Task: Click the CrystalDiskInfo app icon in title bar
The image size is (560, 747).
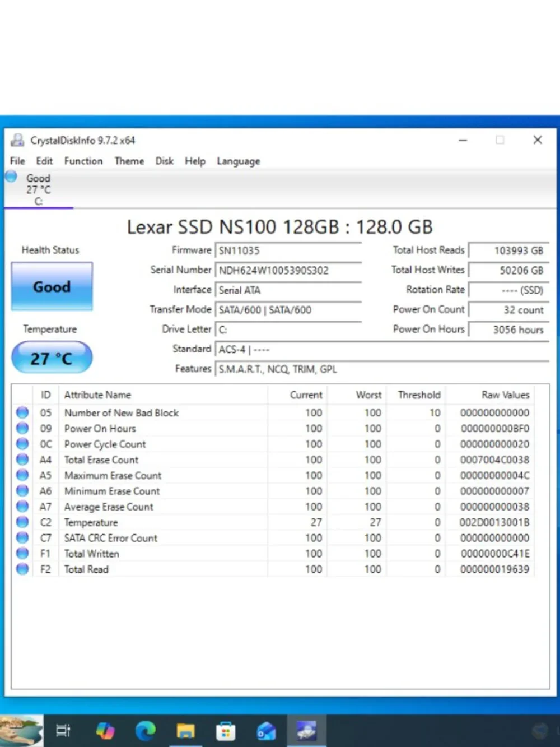Action: (17, 140)
